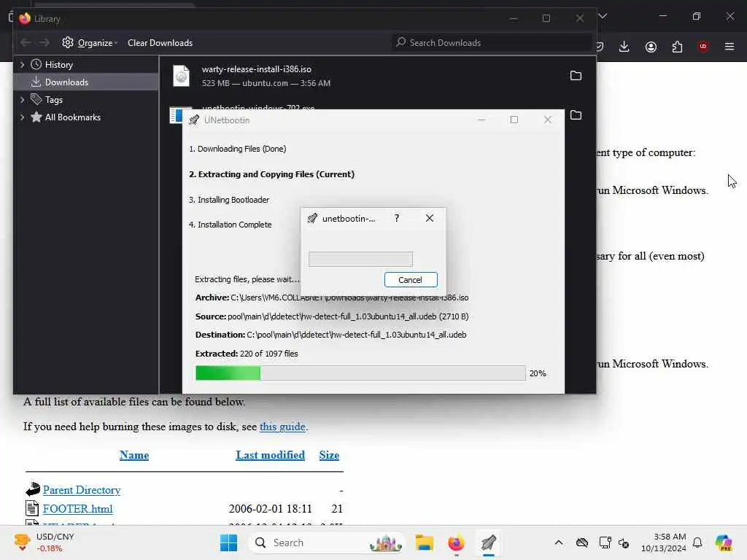Open the Parent Directory link
The image size is (747, 560).
(82, 490)
